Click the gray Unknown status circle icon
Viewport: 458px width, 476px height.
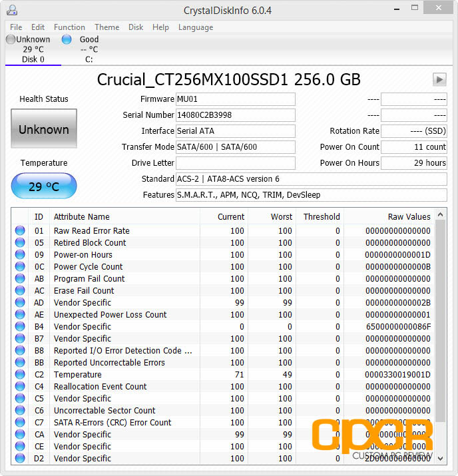click(11, 39)
